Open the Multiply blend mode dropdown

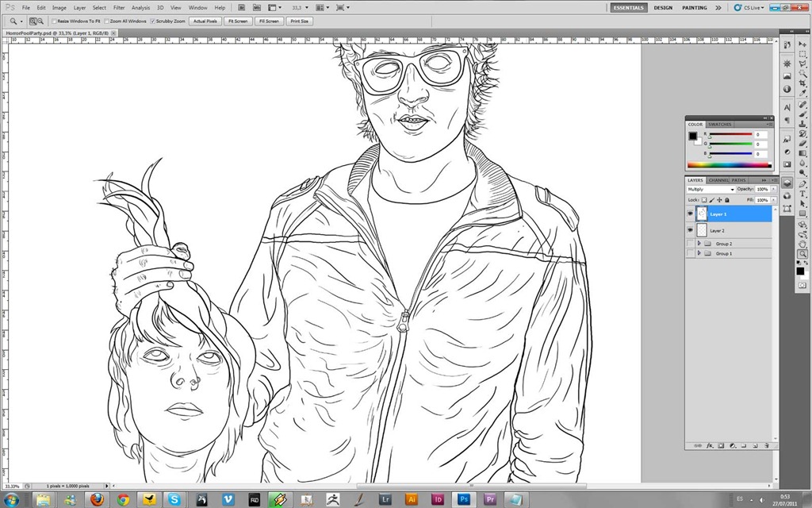pos(710,190)
